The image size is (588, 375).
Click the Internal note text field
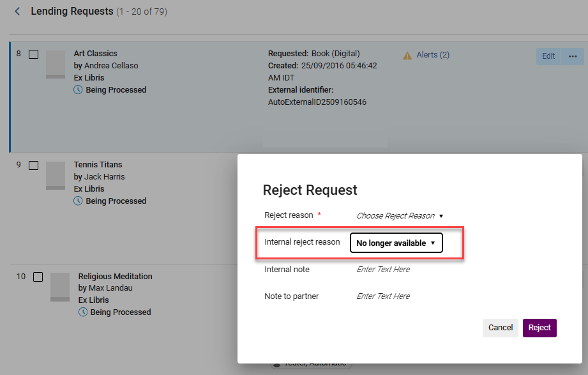click(x=383, y=270)
